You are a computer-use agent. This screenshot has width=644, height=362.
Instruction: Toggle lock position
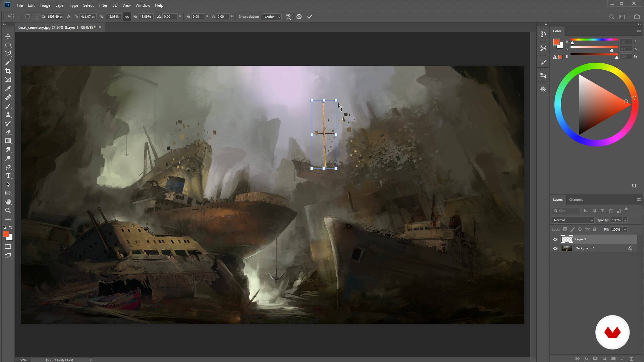(580, 229)
